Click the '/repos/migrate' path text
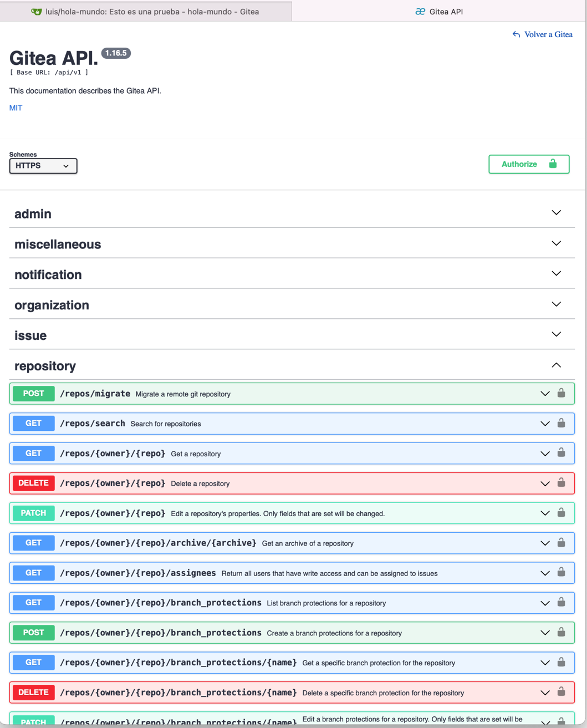The image size is (587, 728). pos(95,394)
